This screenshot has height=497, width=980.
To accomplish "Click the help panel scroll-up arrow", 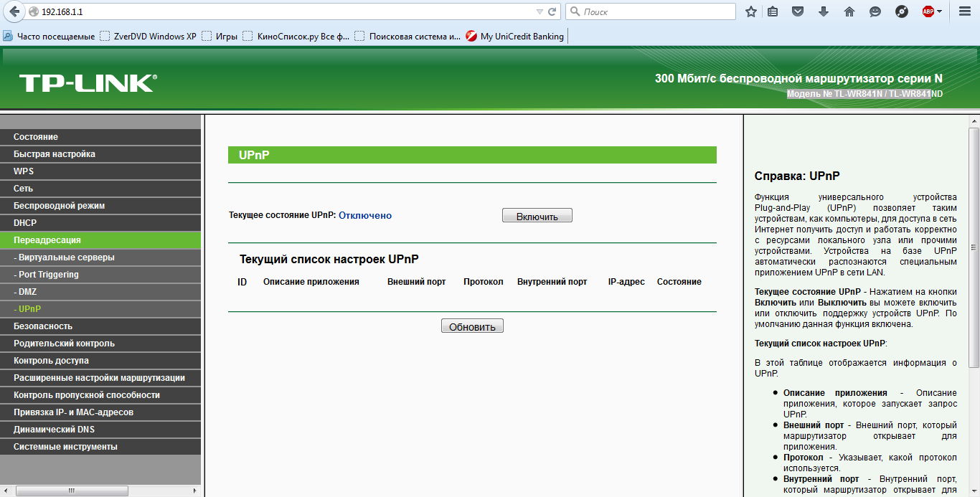I will pos(974,121).
